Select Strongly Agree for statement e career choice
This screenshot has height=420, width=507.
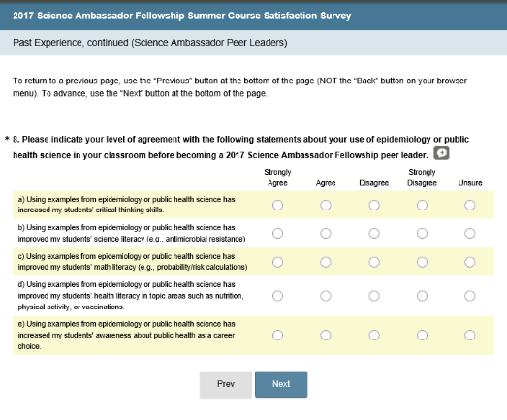click(277, 336)
